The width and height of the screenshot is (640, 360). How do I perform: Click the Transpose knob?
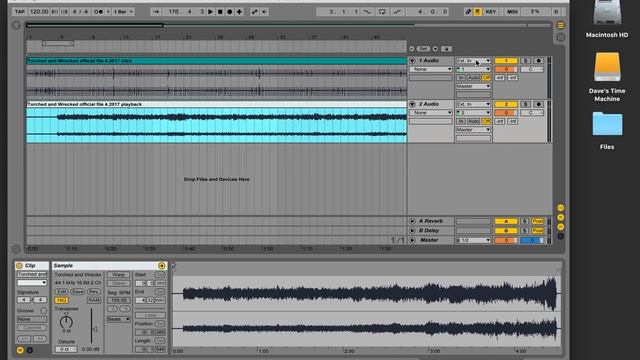(x=66, y=322)
